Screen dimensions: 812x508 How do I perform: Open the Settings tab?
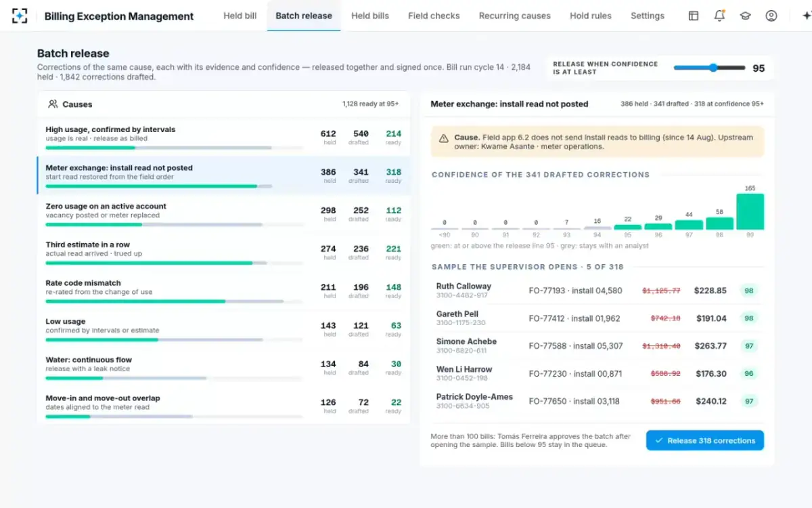(648, 16)
